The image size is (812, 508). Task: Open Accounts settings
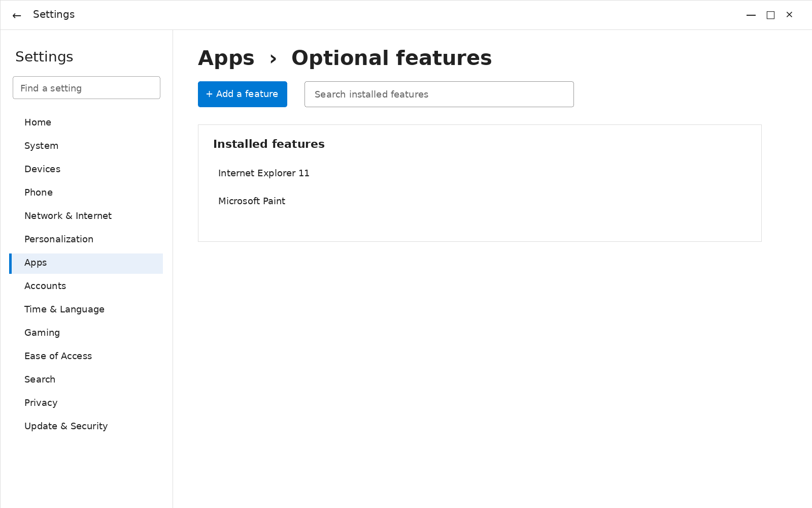click(x=86, y=286)
